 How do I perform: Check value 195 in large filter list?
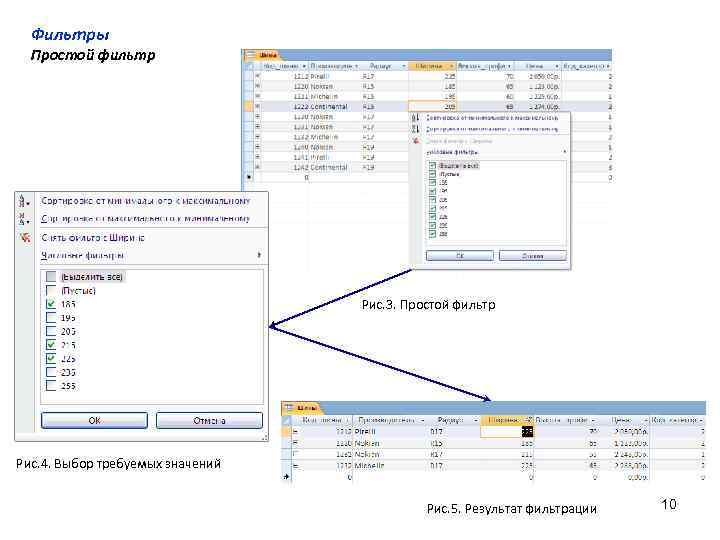click(51, 318)
